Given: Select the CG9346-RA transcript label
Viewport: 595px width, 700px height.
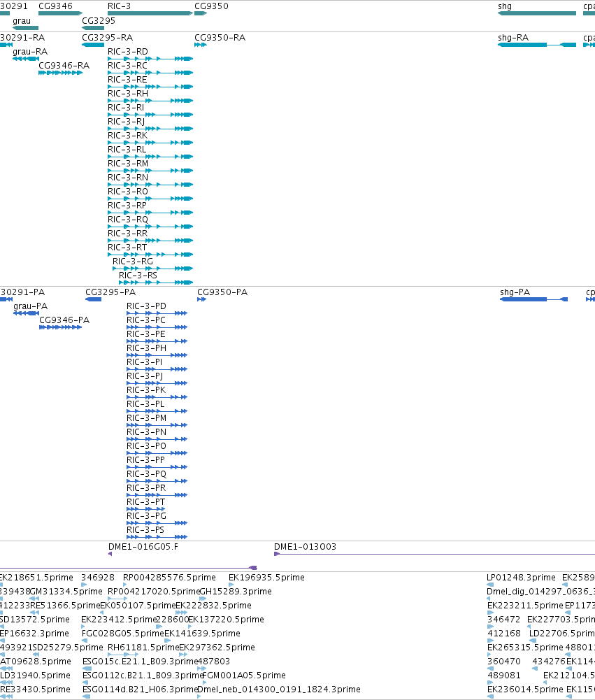Looking at the screenshot, I should pos(64,66).
